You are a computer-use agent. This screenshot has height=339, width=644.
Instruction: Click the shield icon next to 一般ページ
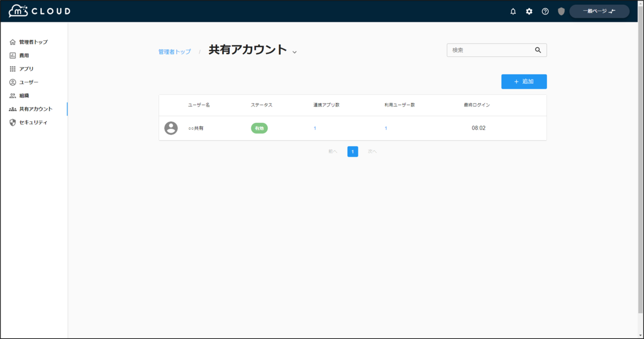[561, 11]
